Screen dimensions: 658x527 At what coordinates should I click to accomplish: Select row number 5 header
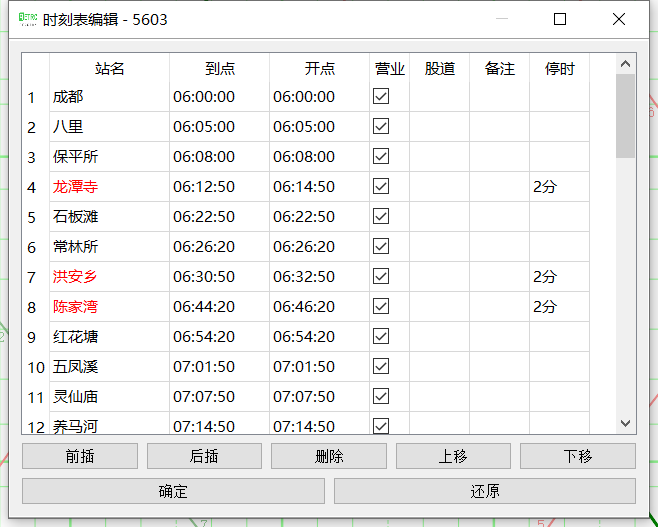(36, 217)
